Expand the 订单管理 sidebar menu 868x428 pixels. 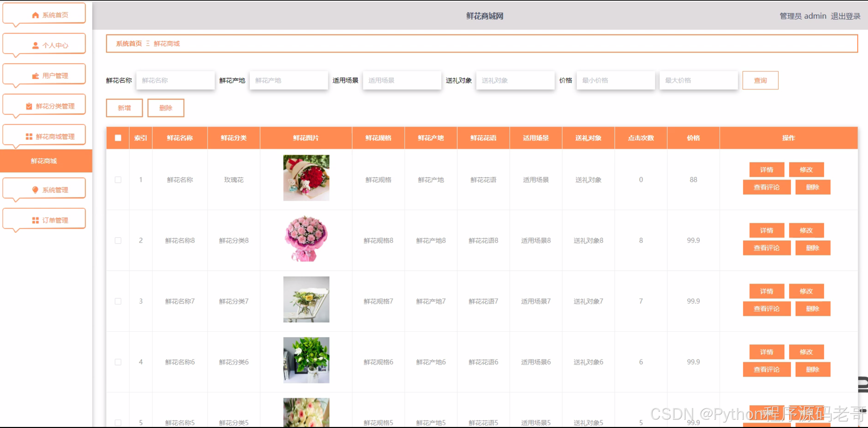[x=55, y=220]
